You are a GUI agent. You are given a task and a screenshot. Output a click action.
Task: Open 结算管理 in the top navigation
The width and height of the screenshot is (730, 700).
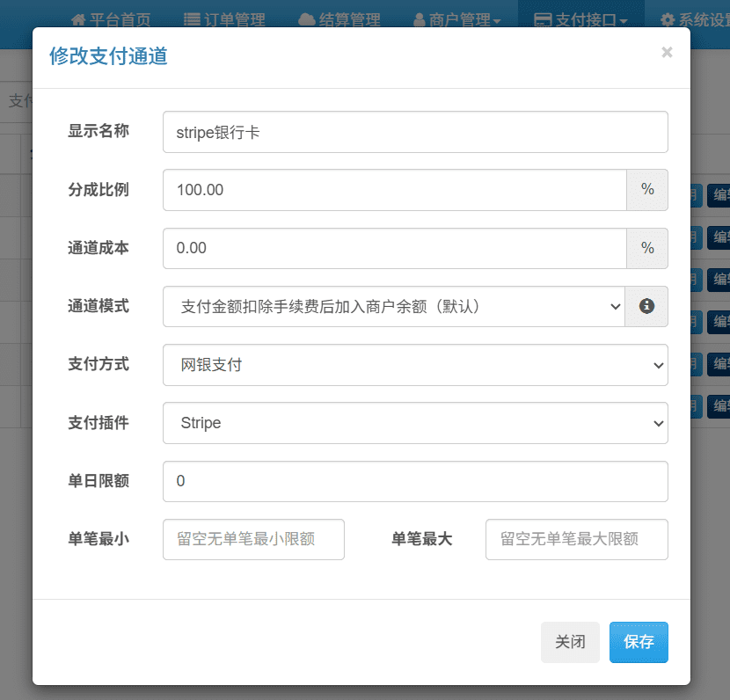(x=339, y=19)
